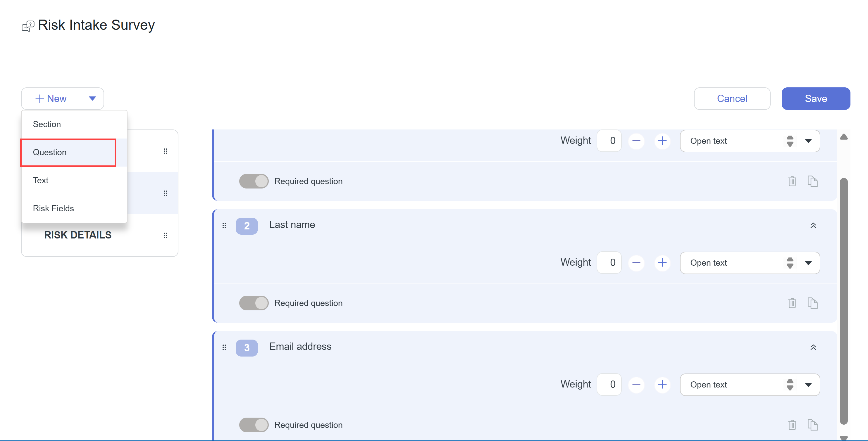Toggle Required question for Last name

click(x=254, y=303)
